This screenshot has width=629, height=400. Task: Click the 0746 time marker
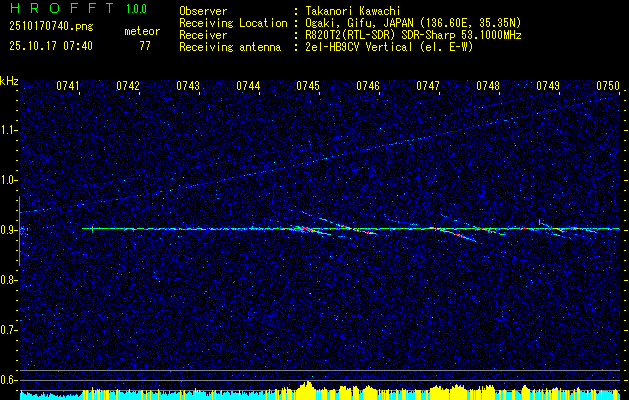[368, 86]
